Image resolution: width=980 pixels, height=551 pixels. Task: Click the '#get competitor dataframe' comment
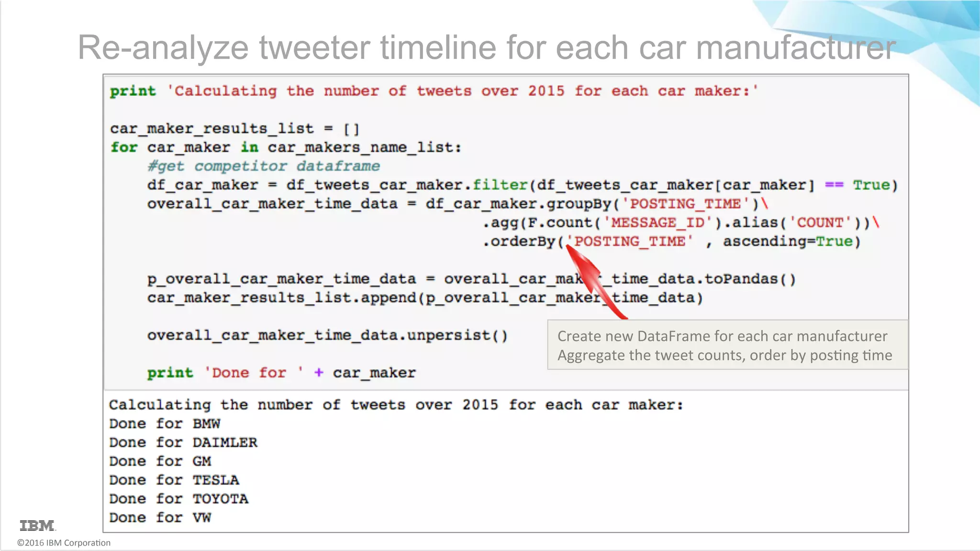point(264,166)
